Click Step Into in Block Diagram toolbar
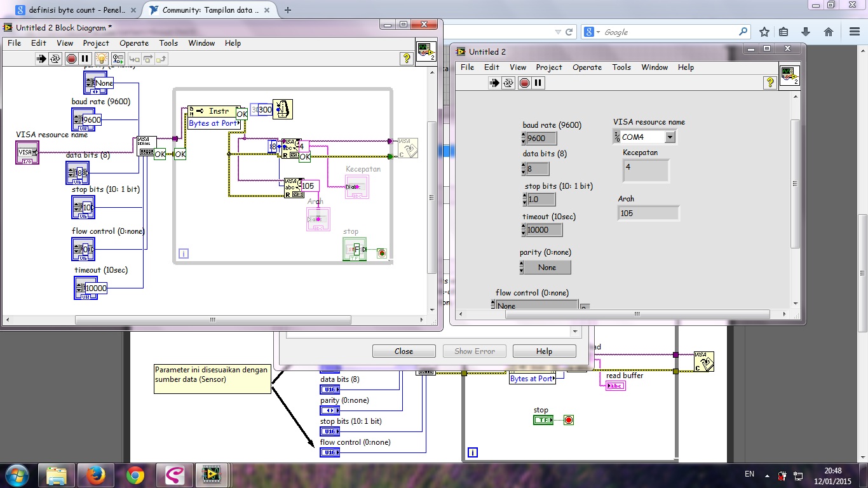 (x=135, y=58)
